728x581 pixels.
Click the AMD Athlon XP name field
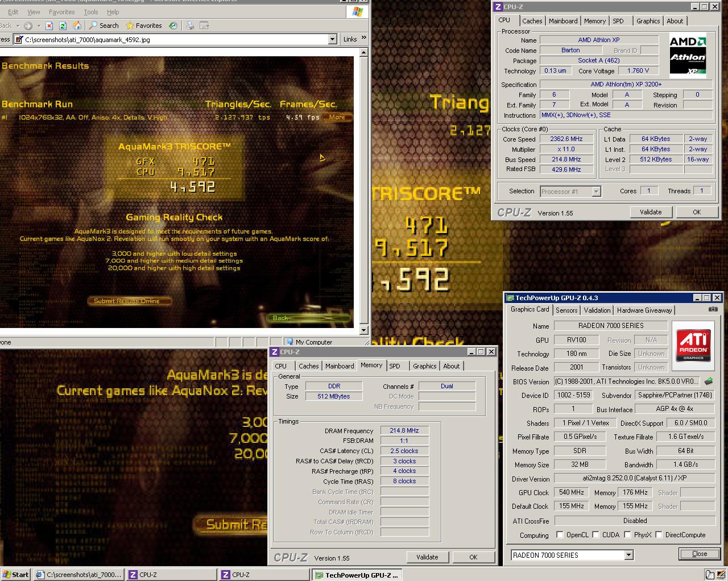point(599,40)
